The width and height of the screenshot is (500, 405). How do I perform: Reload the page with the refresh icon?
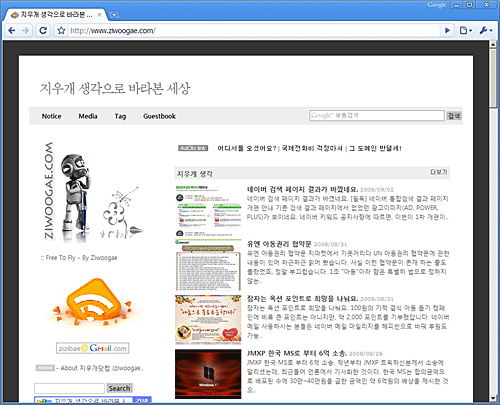(43, 31)
